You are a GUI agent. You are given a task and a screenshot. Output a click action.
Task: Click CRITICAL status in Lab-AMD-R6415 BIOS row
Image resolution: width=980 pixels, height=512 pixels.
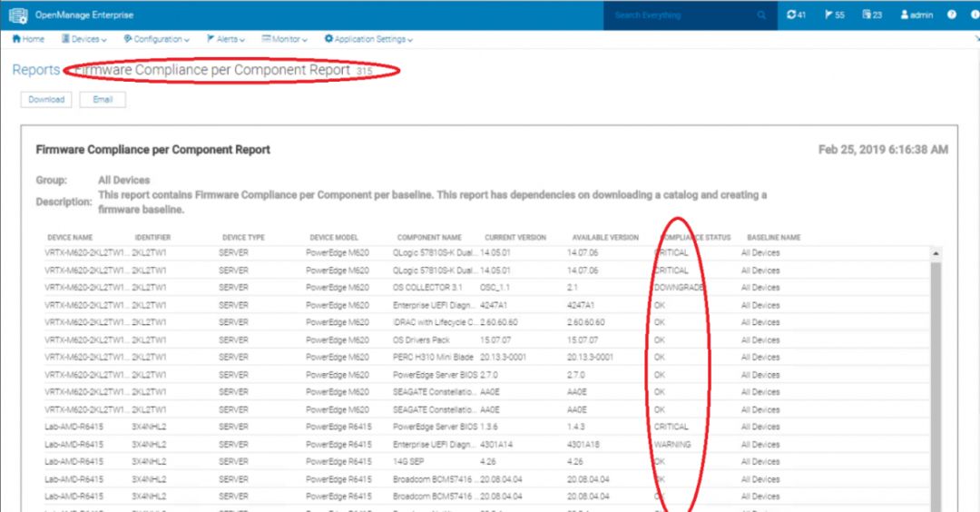click(x=671, y=427)
